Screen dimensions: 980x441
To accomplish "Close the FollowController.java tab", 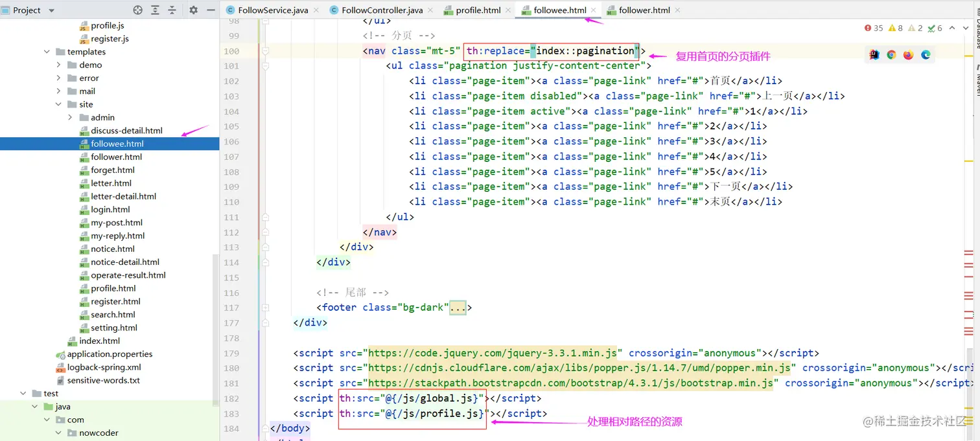I will pyautogui.click(x=430, y=10).
